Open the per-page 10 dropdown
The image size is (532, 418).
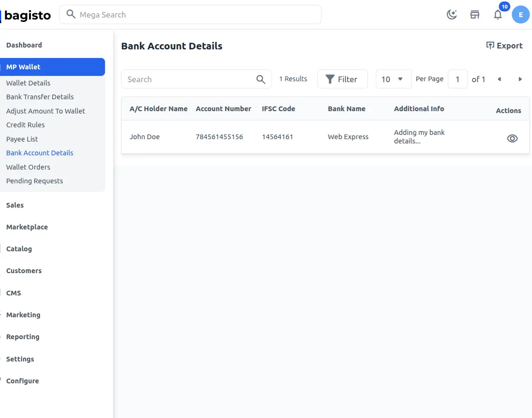pyautogui.click(x=393, y=79)
